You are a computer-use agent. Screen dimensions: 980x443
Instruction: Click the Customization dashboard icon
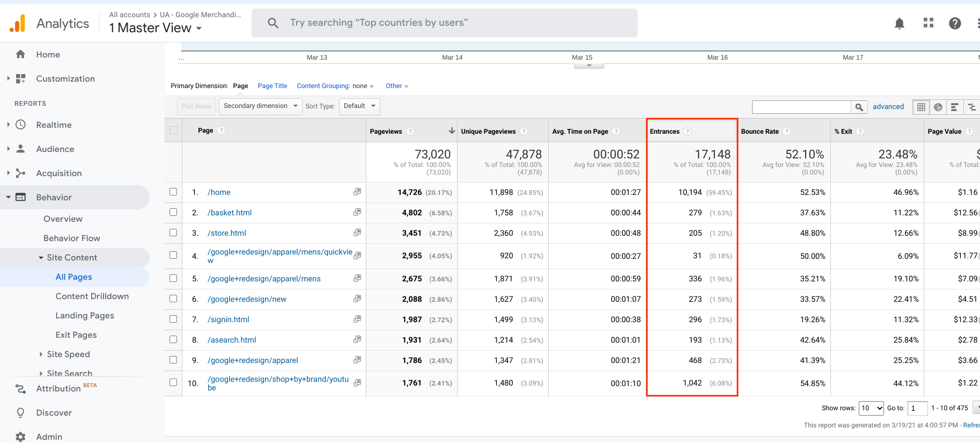pyautogui.click(x=20, y=78)
